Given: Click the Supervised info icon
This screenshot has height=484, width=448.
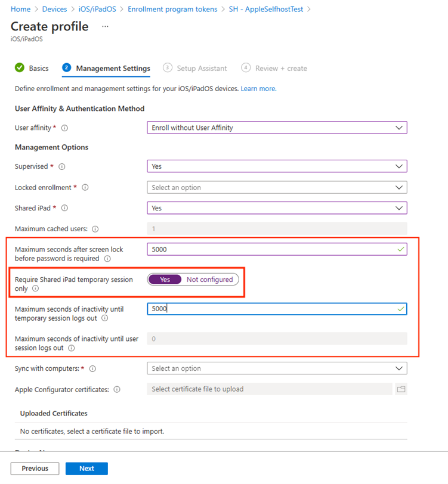Looking at the screenshot, I should [62, 167].
